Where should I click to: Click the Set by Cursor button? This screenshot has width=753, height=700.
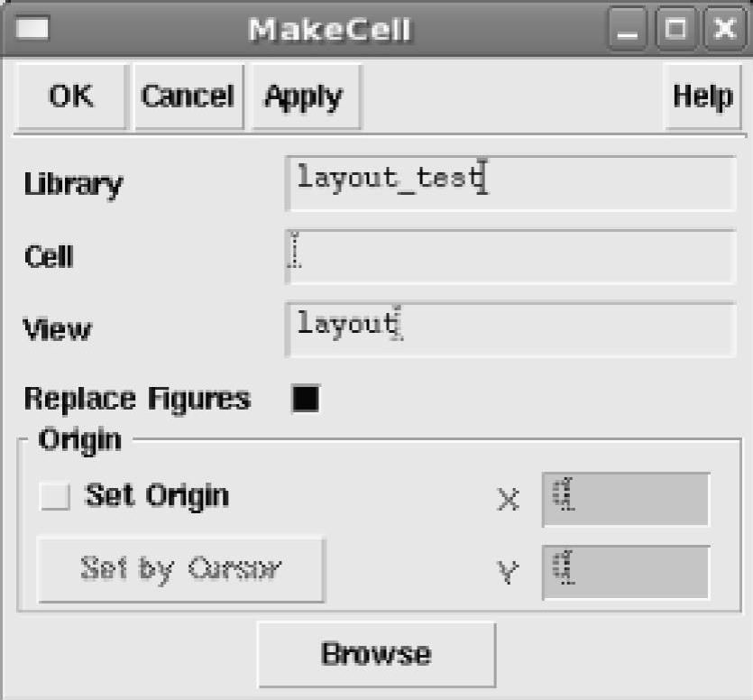[180, 569]
